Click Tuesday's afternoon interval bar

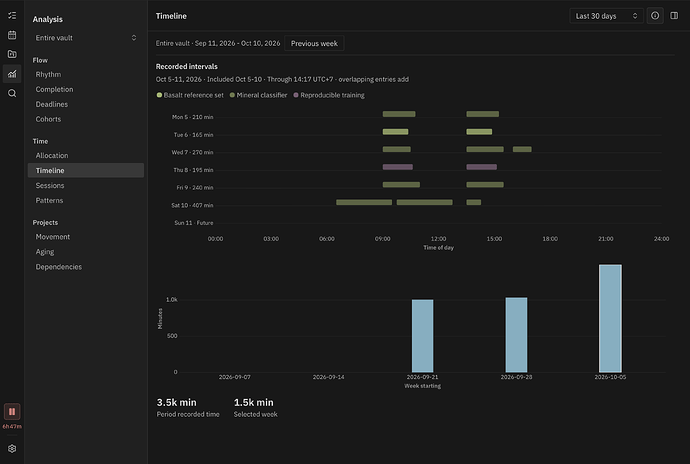[x=479, y=132]
